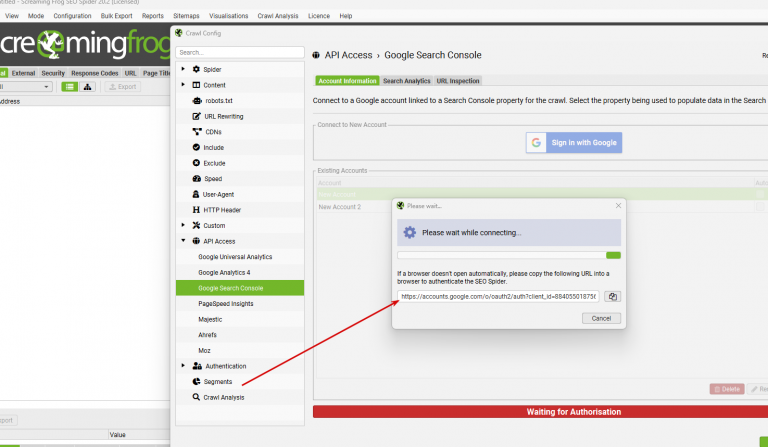This screenshot has width=768, height=447.
Task: Click the Content panel icon
Action: tap(196, 85)
